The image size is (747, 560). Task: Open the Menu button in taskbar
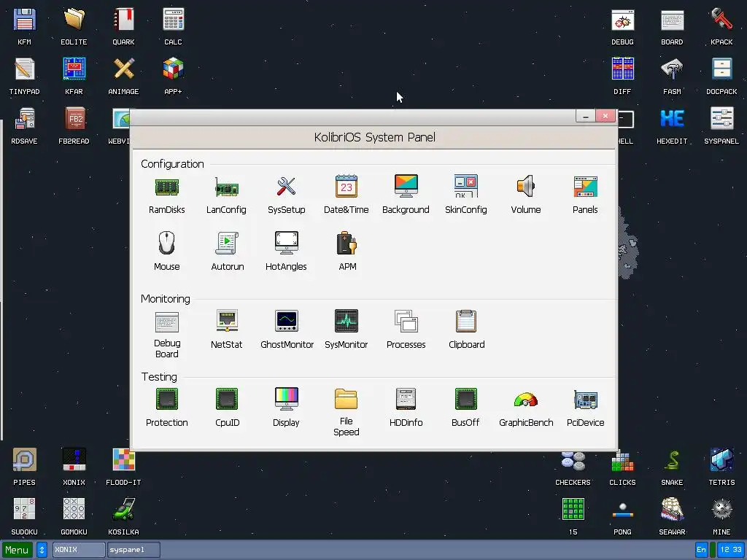pyautogui.click(x=18, y=550)
